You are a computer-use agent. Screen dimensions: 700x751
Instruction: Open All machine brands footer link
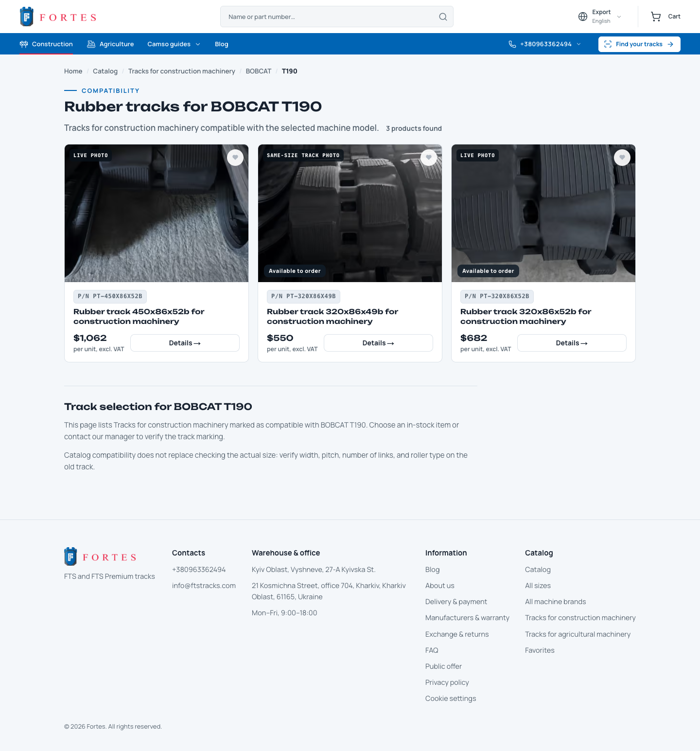click(556, 602)
